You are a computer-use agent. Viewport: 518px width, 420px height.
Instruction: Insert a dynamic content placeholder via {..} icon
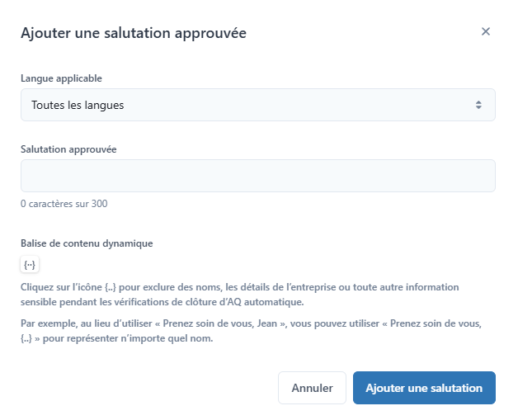point(30,264)
